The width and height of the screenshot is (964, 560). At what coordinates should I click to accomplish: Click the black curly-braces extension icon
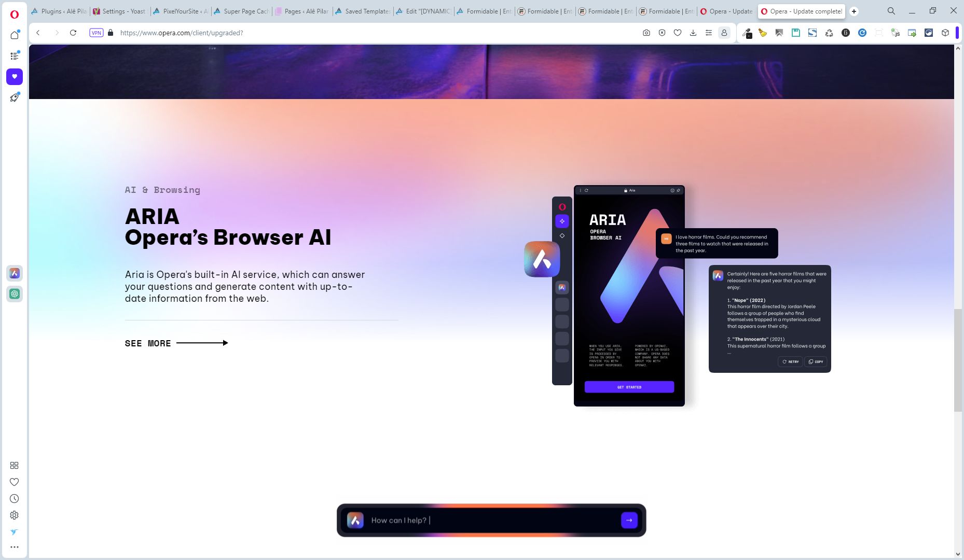(846, 33)
